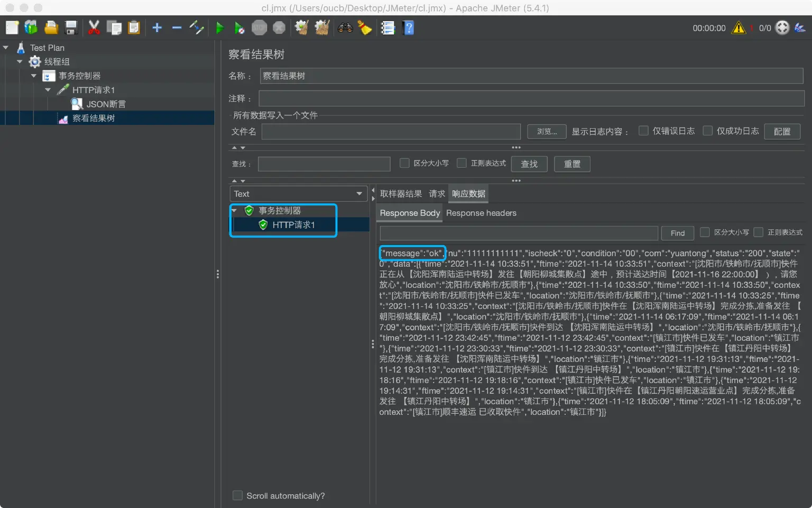812x508 pixels.
Task: Collapse the HTTP请求1 node in tree
Action: tap(48, 89)
